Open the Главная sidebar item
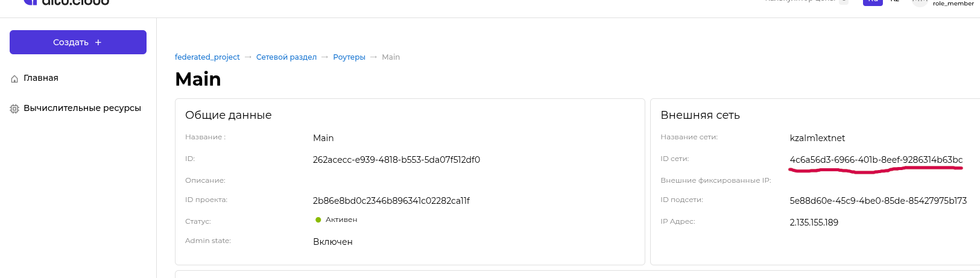The image size is (980, 278). pyautogui.click(x=41, y=78)
